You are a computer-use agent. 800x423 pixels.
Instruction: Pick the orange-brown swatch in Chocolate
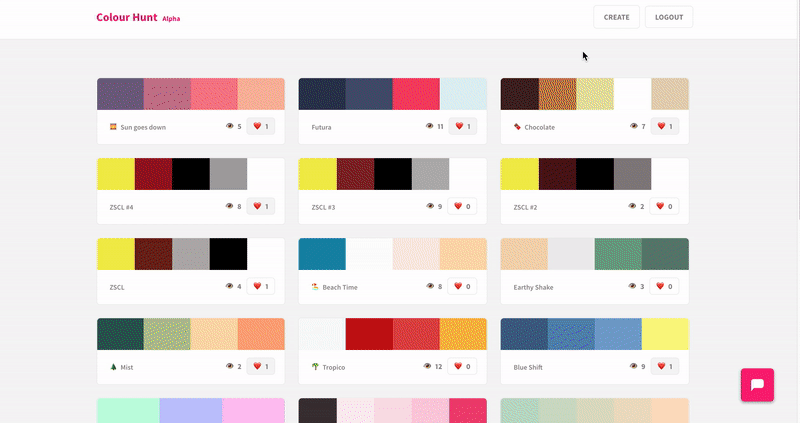coord(557,94)
